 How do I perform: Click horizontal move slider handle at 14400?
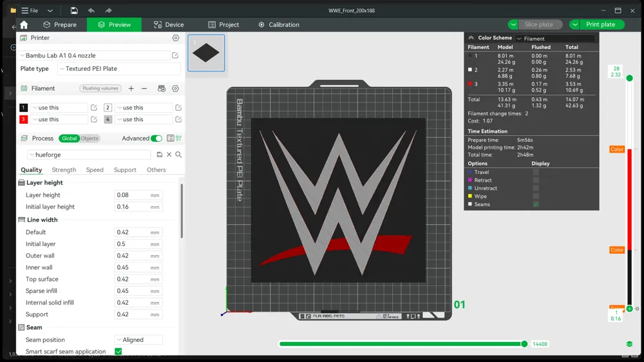click(524, 344)
